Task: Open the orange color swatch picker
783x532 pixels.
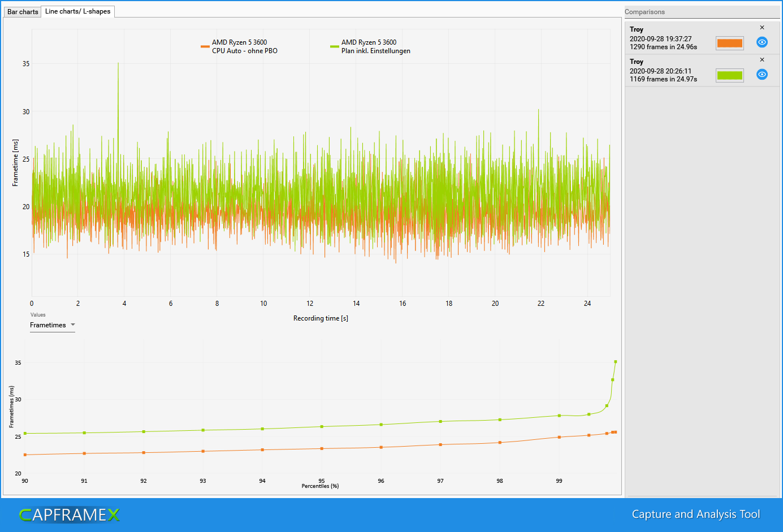Action: tap(730, 43)
